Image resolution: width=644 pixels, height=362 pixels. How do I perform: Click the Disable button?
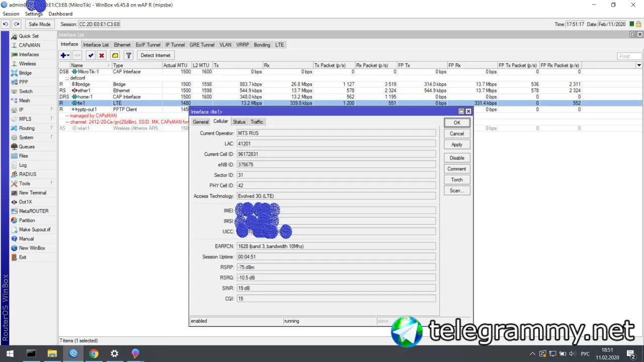[457, 158]
